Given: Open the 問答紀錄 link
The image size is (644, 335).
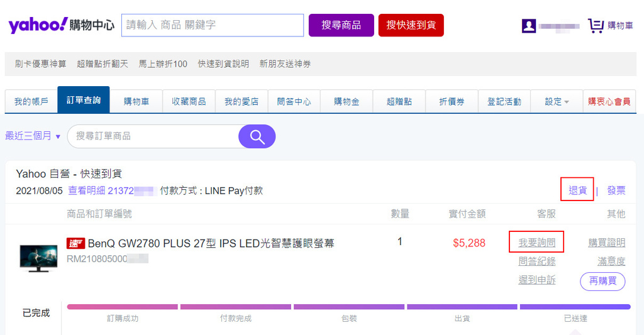Looking at the screenshot, I should tap(537, 261).
